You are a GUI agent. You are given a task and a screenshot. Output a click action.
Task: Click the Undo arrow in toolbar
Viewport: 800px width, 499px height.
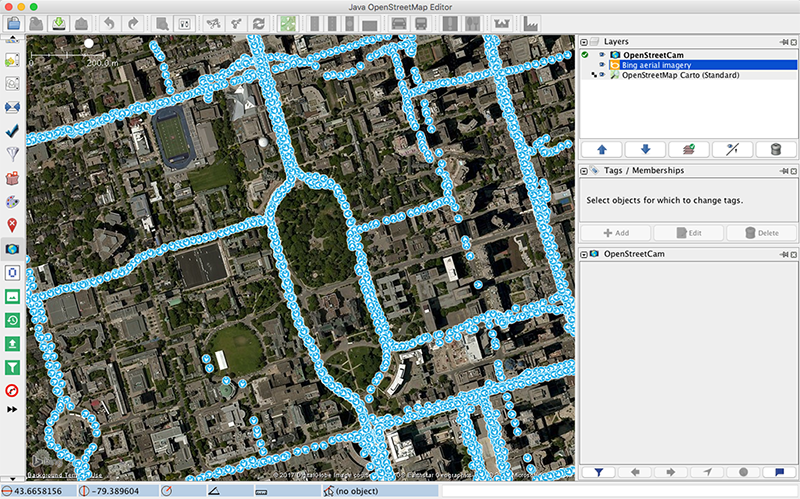click(109, 22)
